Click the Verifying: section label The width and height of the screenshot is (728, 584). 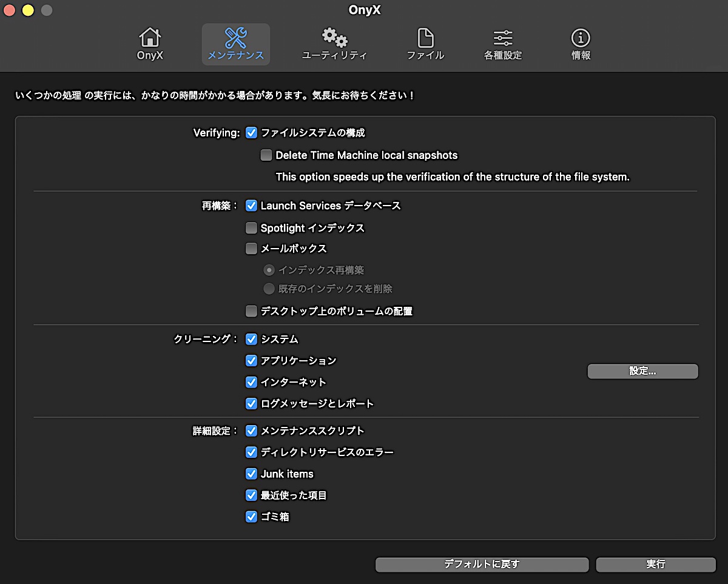tap(217, 133)
